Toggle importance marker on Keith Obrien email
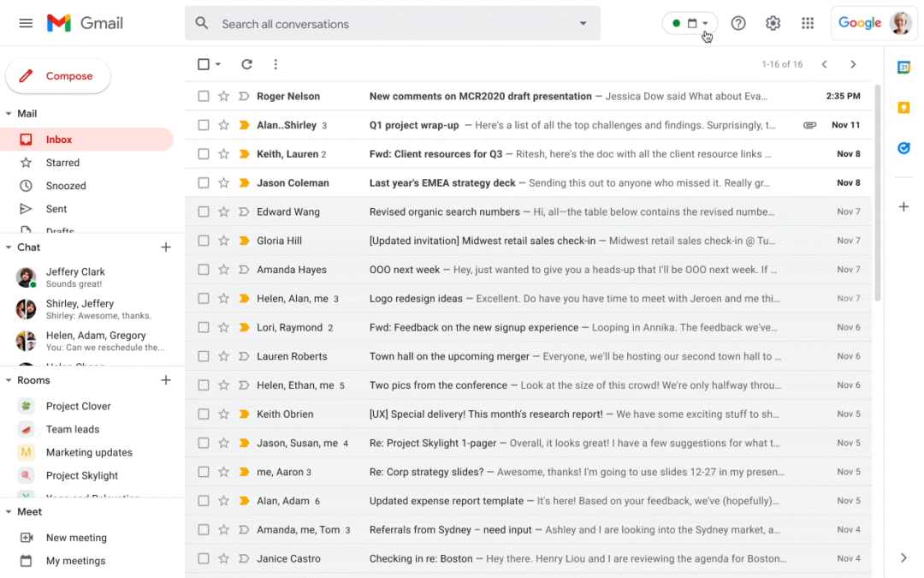Viewport: 924px width, 578px height. click(x=243, y=414)
